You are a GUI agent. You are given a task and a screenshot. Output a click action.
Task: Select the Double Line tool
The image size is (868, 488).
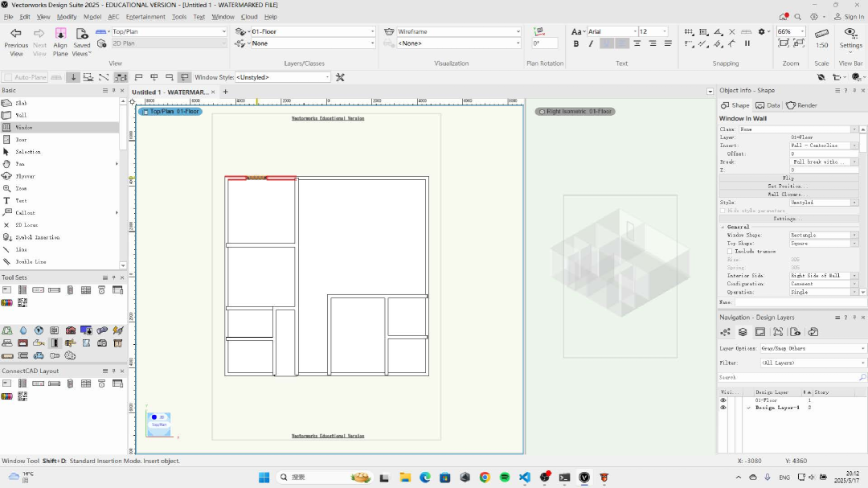coord(31,261)
